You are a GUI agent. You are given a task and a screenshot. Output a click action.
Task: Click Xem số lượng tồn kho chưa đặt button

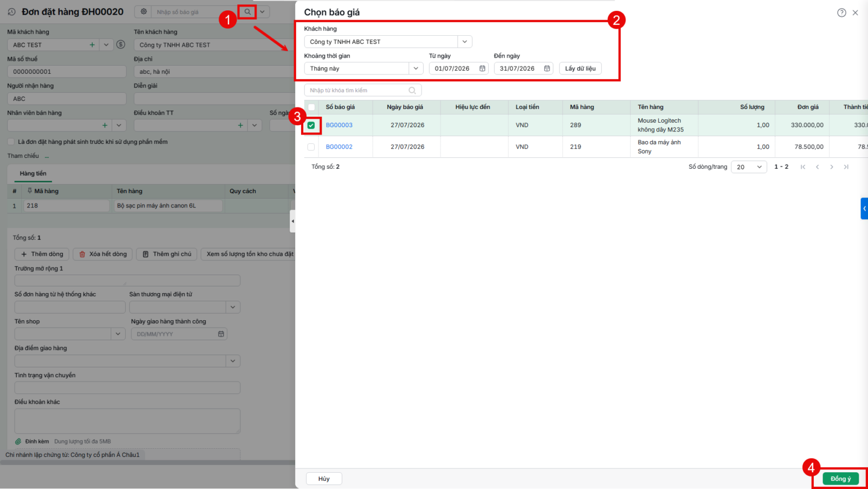248,254
